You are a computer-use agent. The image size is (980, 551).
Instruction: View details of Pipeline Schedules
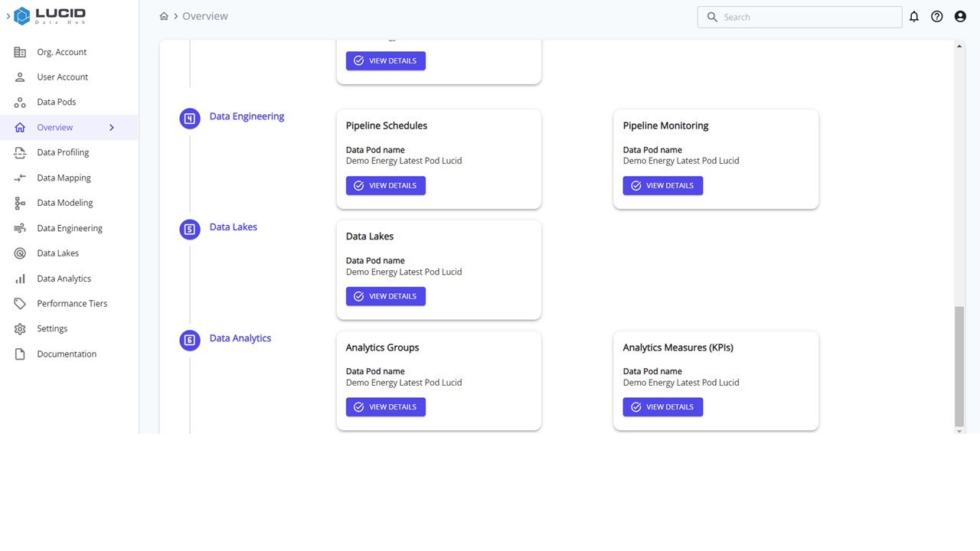[x=386, y=186]
